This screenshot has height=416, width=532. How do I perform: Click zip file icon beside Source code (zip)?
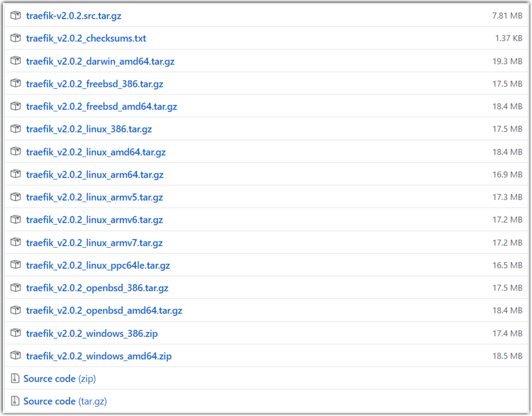tap(15, 379)
